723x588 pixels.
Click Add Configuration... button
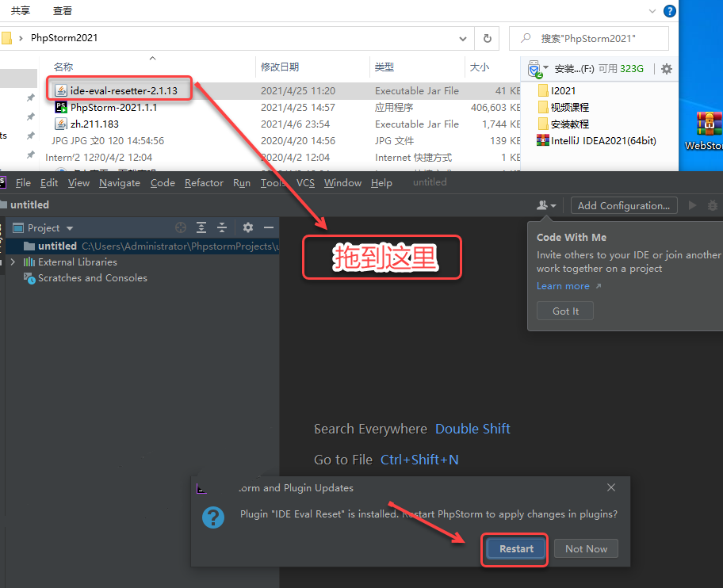pos(624,205)
